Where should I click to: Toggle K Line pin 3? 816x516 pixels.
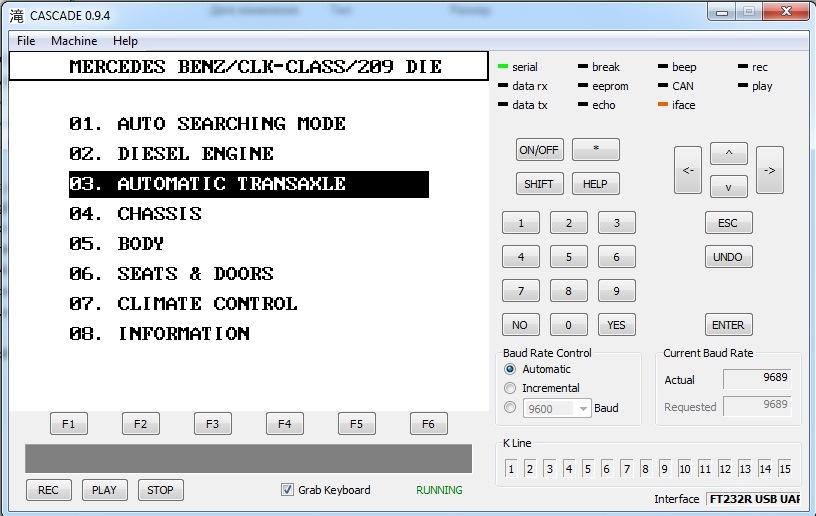click(x=549, y=469)
